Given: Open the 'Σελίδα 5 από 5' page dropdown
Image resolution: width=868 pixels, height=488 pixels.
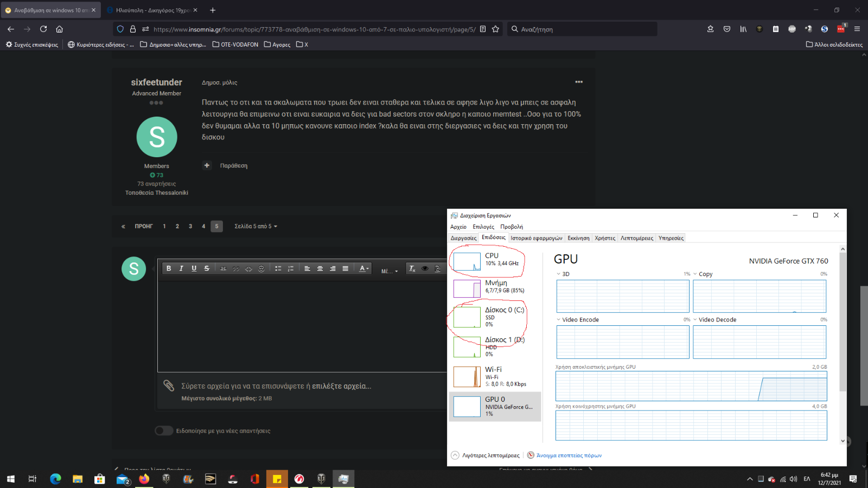Looking at the screenshot, I should (x=256, y=226).
